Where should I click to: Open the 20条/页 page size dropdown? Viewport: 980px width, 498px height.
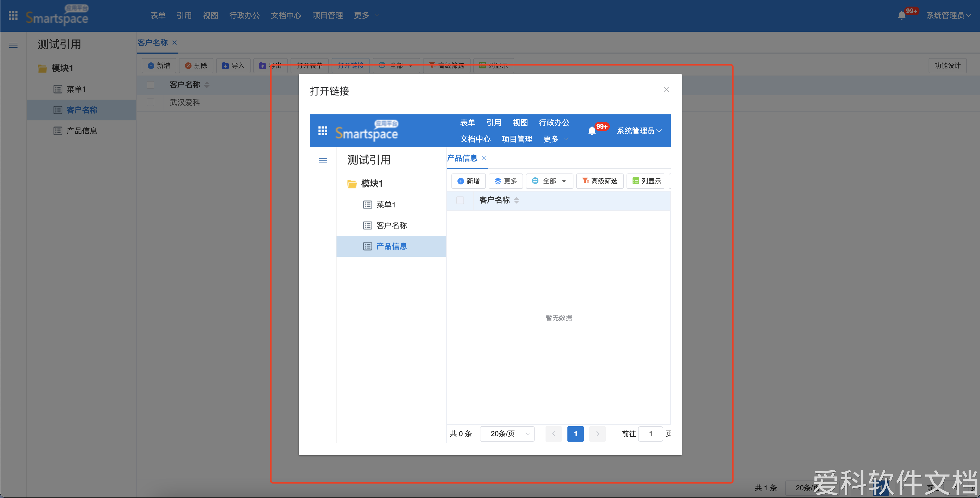pyautogui.click(x=507, y=434)
